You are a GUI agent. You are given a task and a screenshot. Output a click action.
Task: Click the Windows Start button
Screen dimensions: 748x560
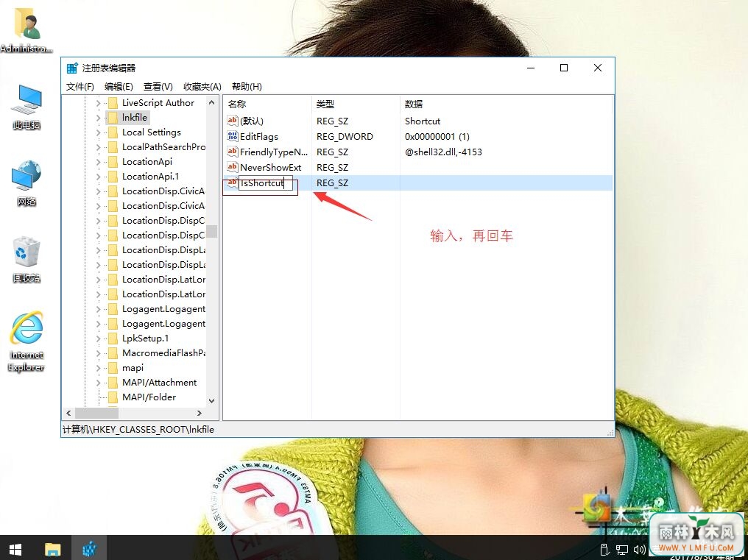[15, 549]
